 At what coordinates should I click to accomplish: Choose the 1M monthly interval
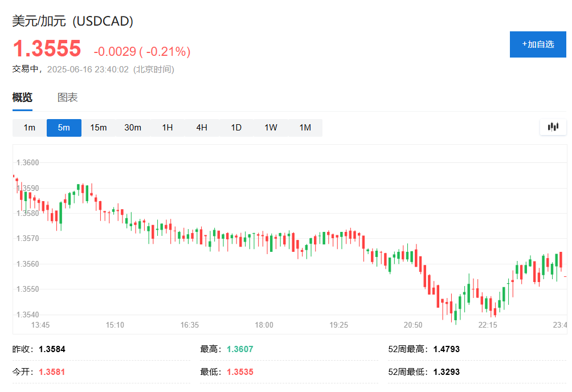(305, 128)
